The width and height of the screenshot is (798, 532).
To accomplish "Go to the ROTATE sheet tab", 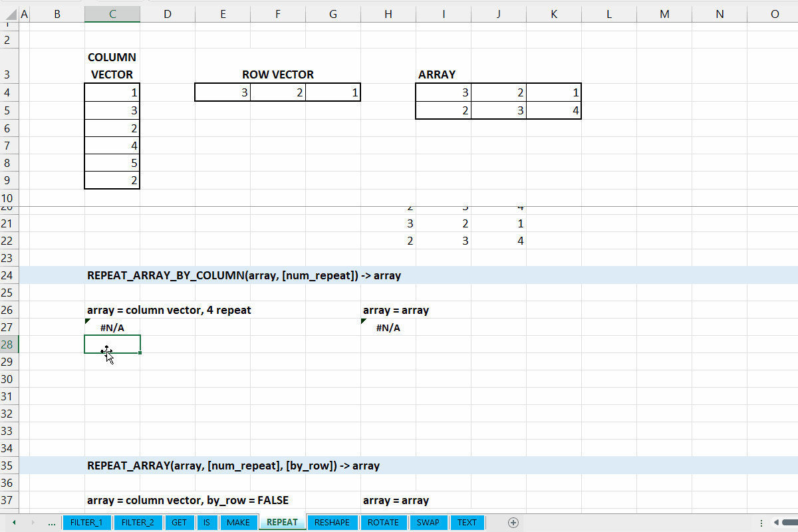I will (x=383, y=523).
